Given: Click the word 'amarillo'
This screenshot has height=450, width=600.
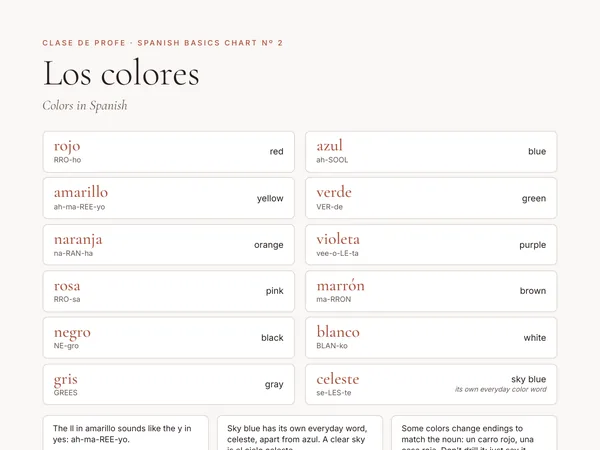Looking at the screenshot, I should point(81,192).
